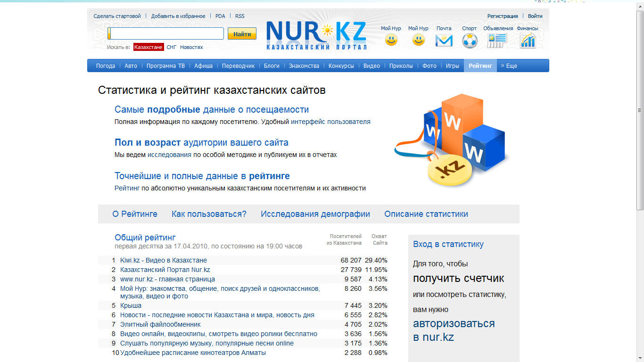This screenshot has height=362, width=644.
Task: Open Элитный файлообменник entry
Action: pyautogui.click(x=160, y=324)
